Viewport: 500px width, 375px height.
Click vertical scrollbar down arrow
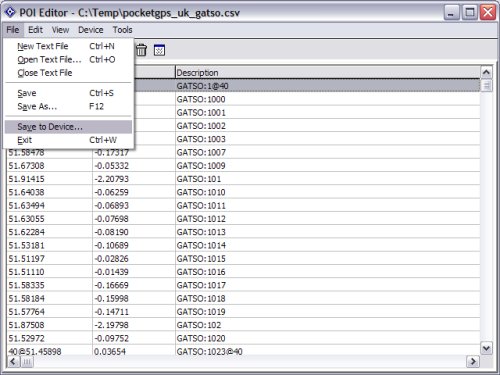[486, 349]
